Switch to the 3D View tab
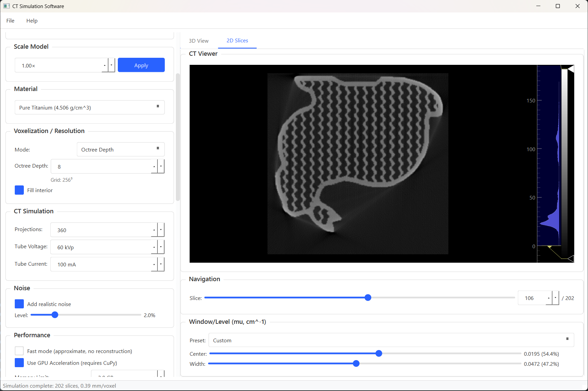 click(199, 41)
